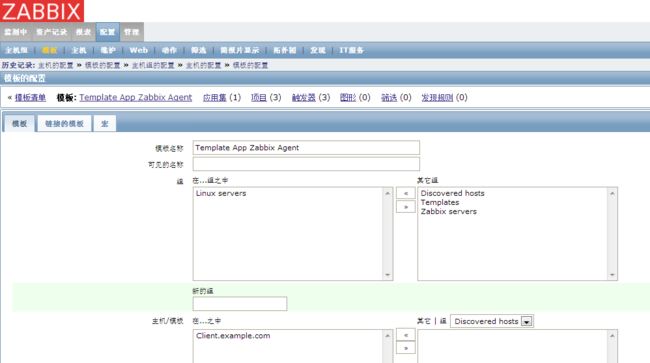The image size is (650, 363).
Task: Open 应用集 (1) link
Action: click(214, 97)
